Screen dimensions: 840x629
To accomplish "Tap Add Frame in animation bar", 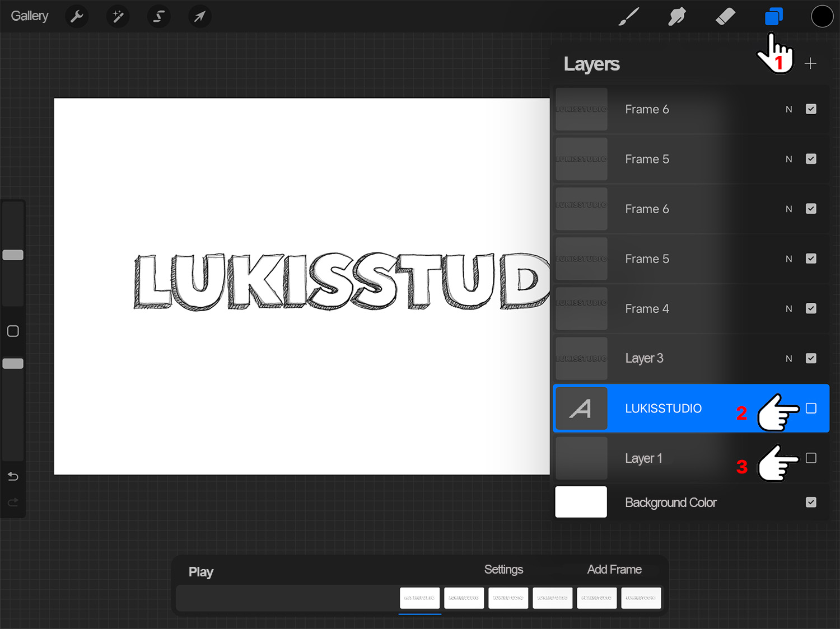I will [x=614, y=569].
